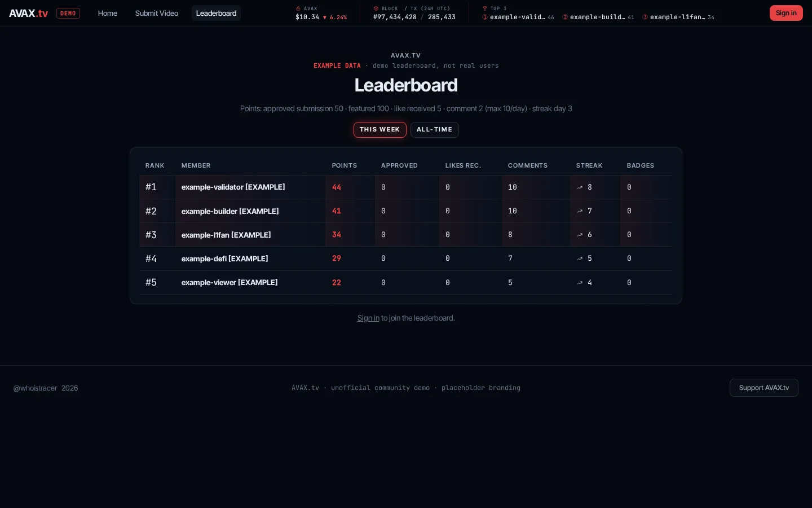
Task: Click the rank 2 circle badge in ticker
Action: point(565,17)
